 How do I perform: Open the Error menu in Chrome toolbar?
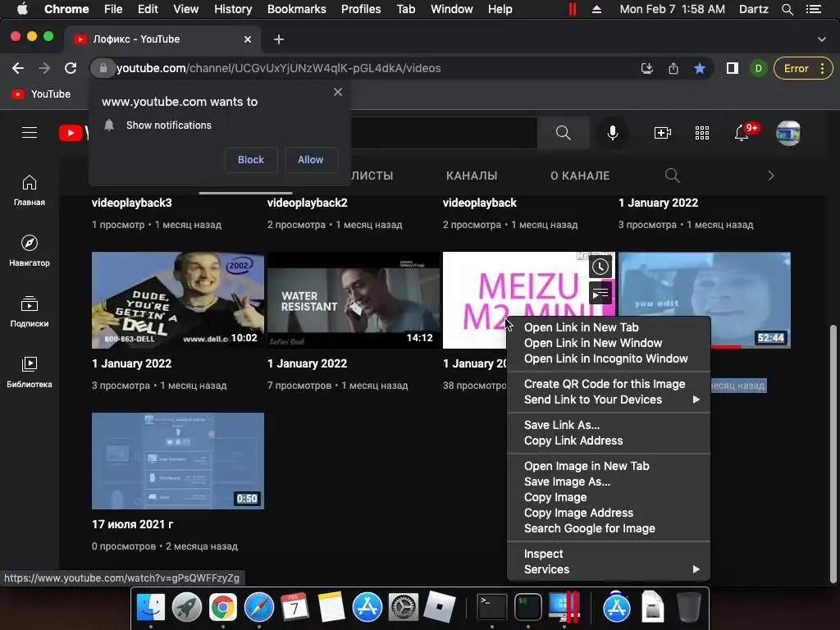coord(803,68)
